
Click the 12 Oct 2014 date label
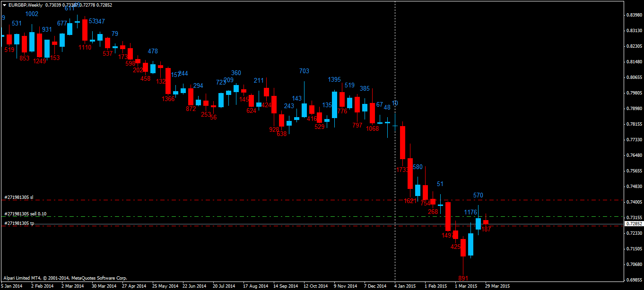(x=316, y=286)
